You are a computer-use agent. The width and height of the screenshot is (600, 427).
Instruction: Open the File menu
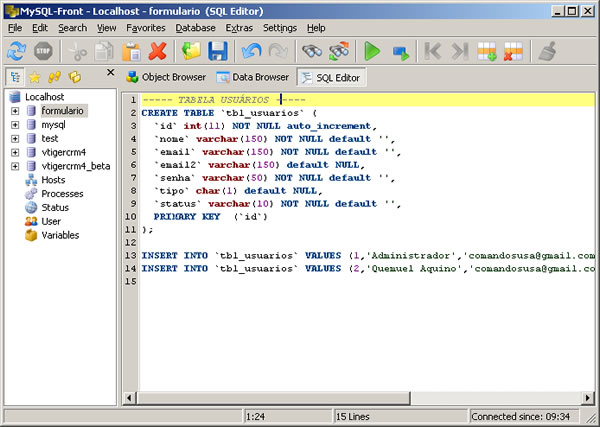(x=15, y=28)
